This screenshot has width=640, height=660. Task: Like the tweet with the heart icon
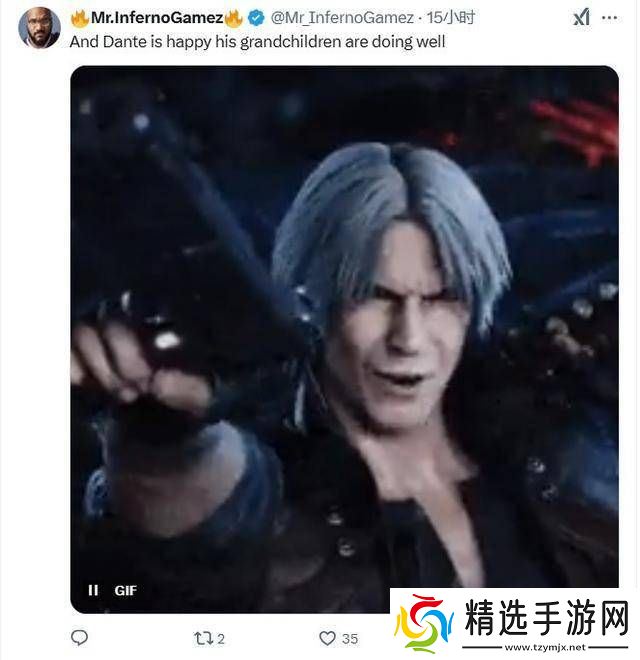pos(327,638)
